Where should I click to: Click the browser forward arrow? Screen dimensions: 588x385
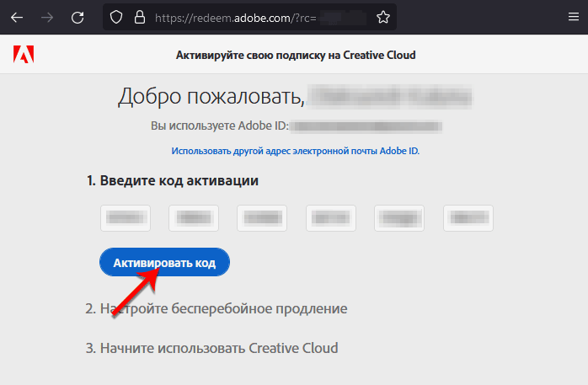47,17
